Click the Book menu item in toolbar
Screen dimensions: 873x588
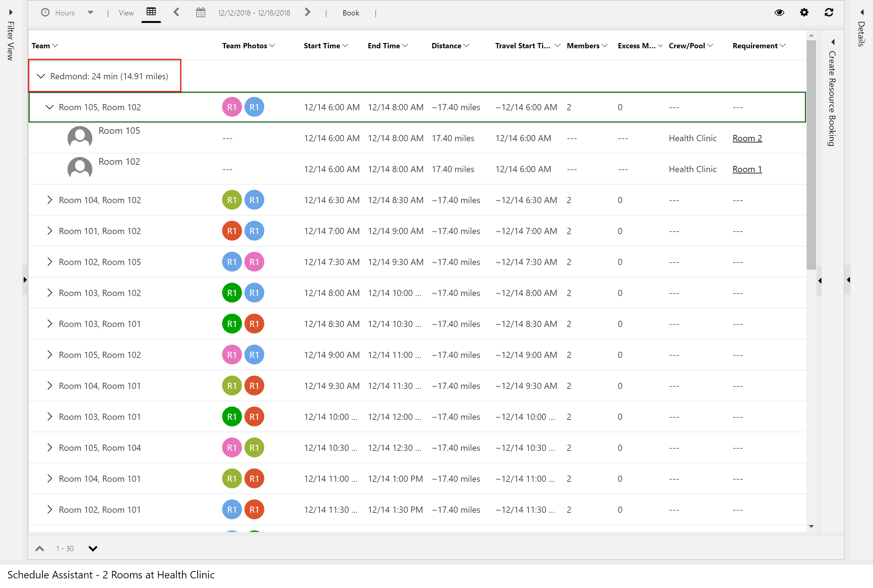[x=353, y=12]
